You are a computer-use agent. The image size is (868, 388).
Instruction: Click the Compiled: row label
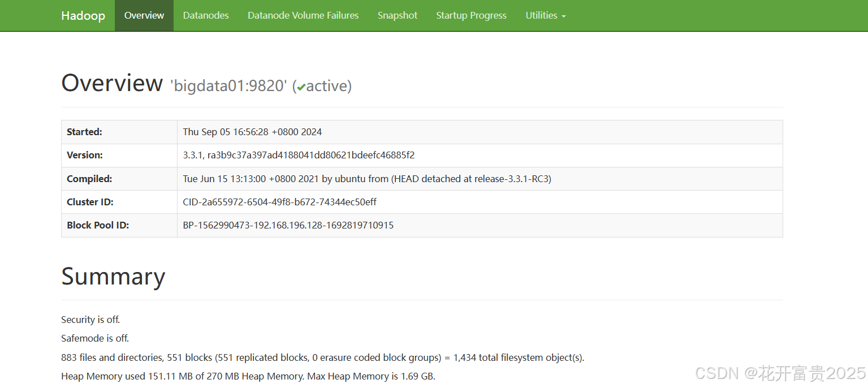(x=89, y=179)
